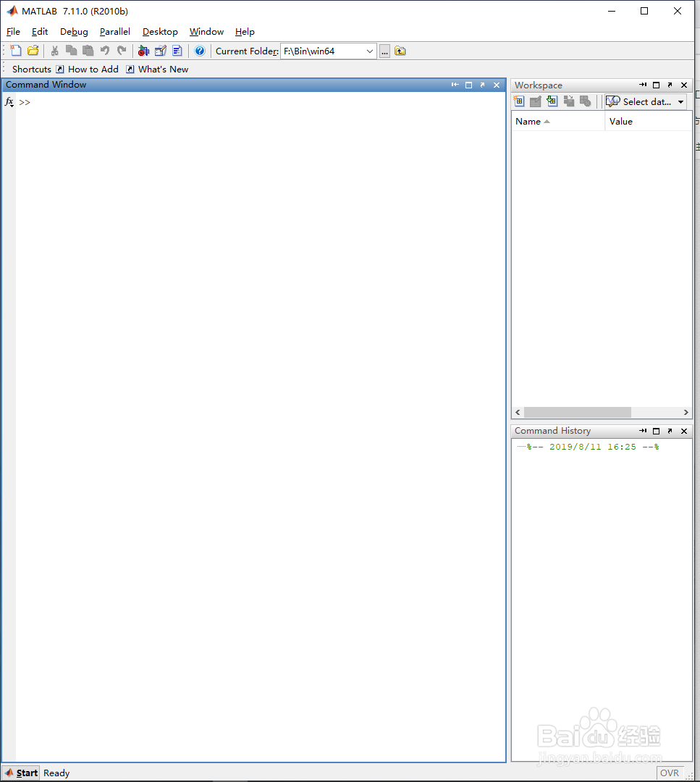Open Current Folder path dropdown arrow

coord(369,51)
